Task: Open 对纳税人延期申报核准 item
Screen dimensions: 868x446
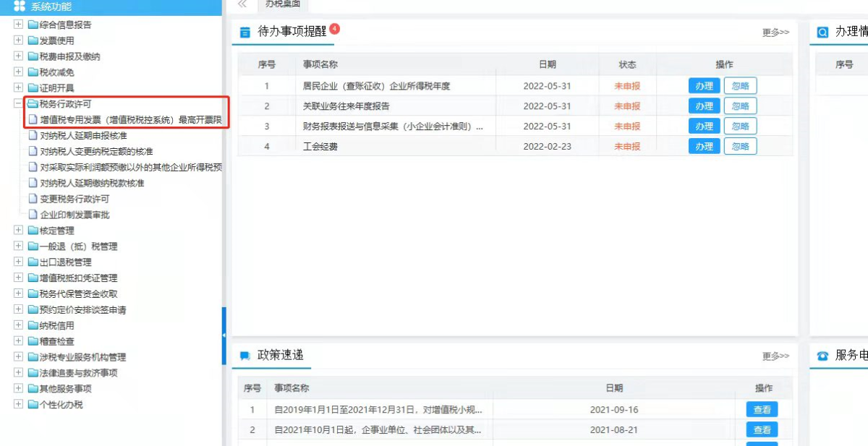Action: point(83,136)
